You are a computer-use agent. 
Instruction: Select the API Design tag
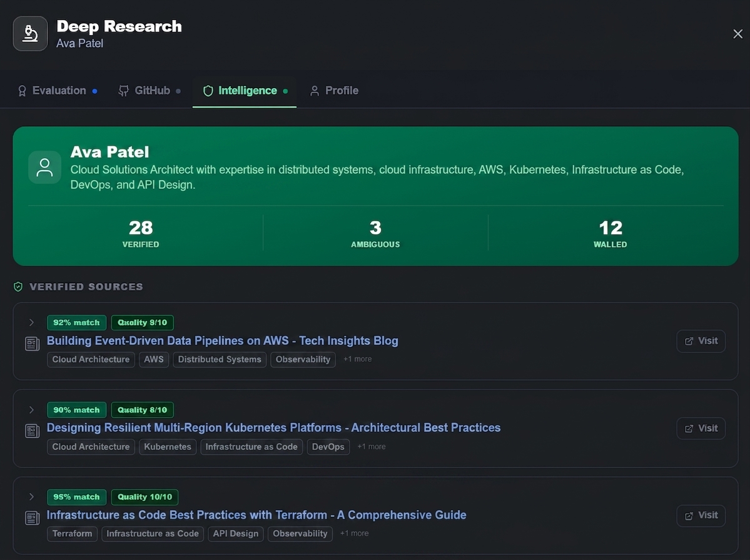tap(236, 534)
